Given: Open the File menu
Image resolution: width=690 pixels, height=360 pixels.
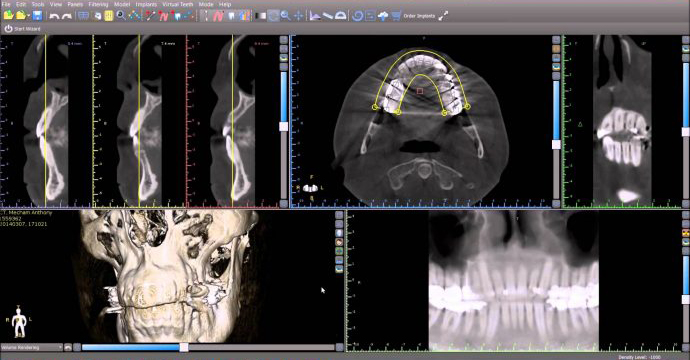Looking at the screenshot, I should [x=6, y=4].
